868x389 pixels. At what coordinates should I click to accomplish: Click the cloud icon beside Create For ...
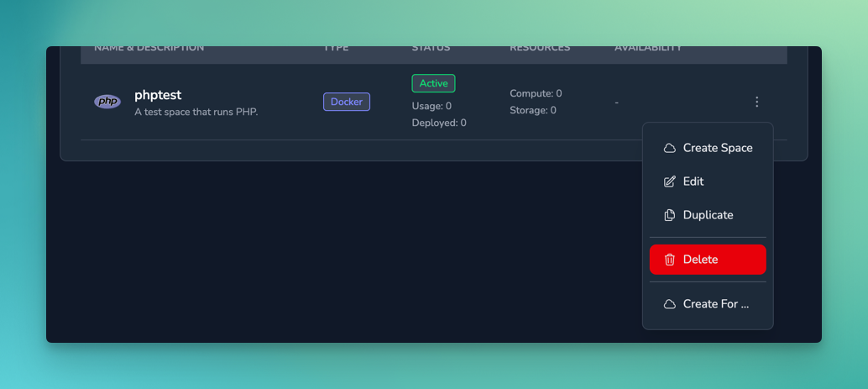[669, 304]
